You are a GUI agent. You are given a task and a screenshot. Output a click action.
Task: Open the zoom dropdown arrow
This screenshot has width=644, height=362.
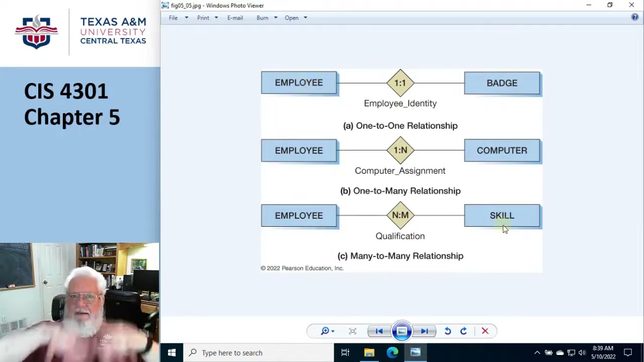333,331
